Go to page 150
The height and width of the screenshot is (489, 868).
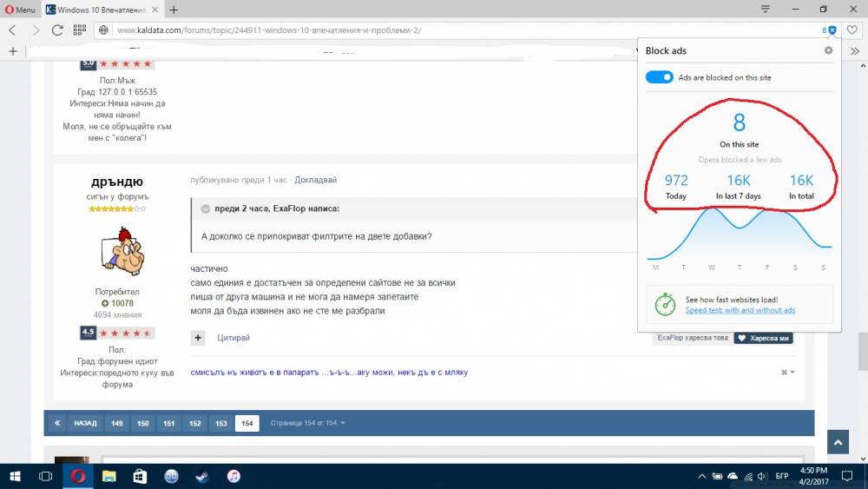143,422
